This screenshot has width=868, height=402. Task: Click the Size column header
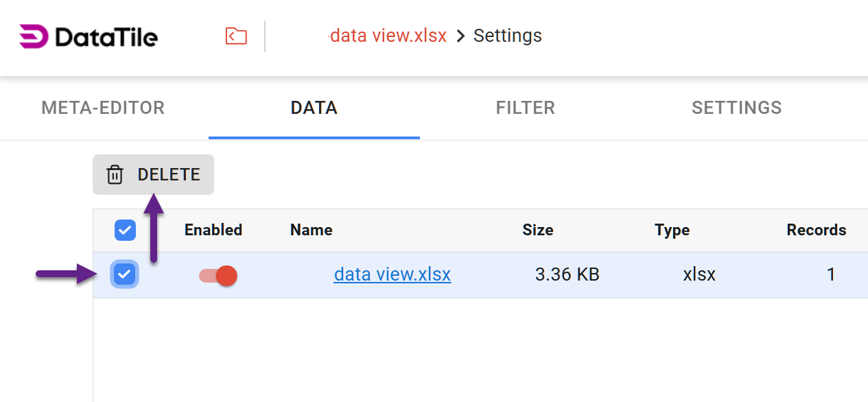point(537,230)
